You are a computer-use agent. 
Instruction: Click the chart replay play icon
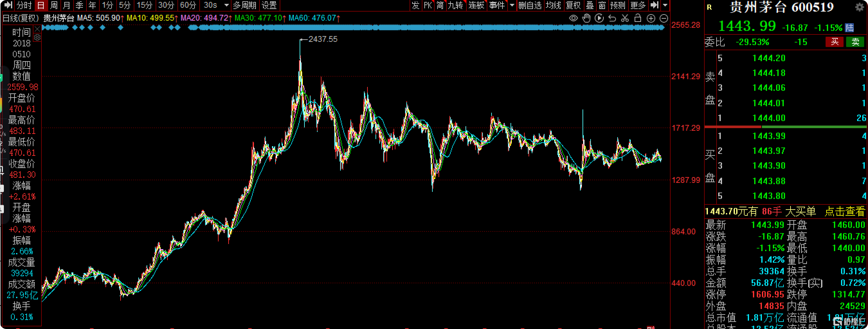(599, 18)
